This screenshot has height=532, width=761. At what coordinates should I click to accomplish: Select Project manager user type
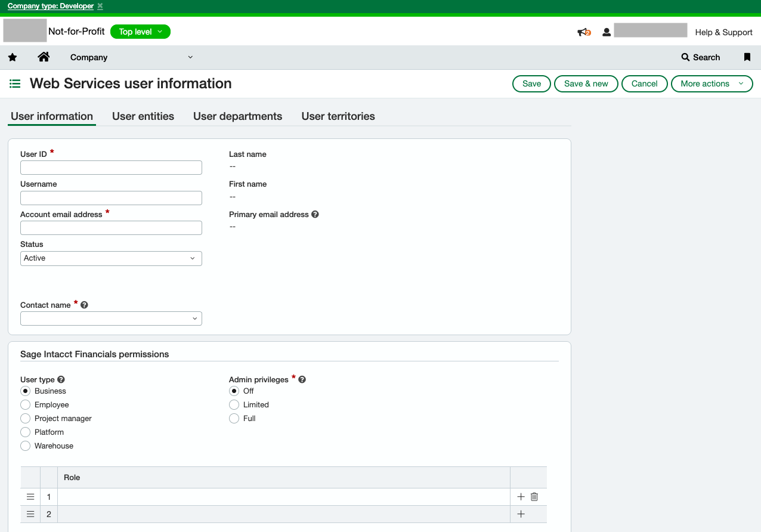[x=25, y=419]
